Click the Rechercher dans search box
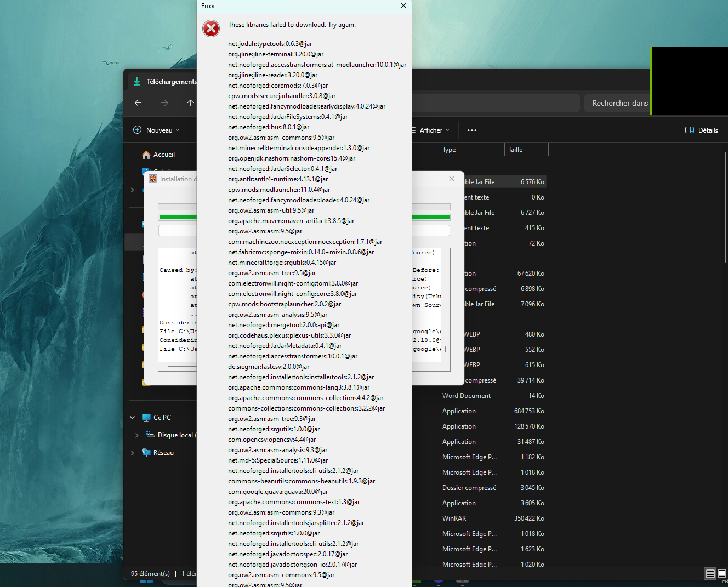728x587 pixels. click(x=617, y=103)
